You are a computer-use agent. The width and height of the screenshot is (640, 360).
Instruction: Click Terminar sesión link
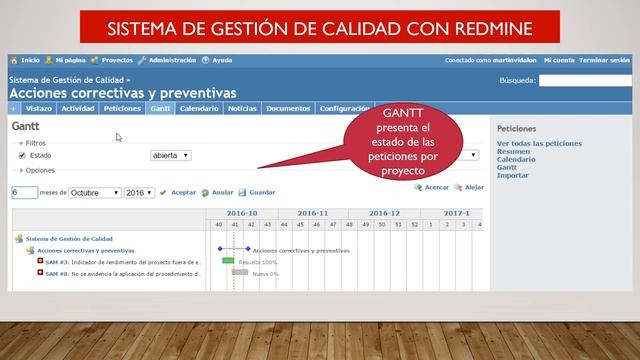tap(604, 60)
